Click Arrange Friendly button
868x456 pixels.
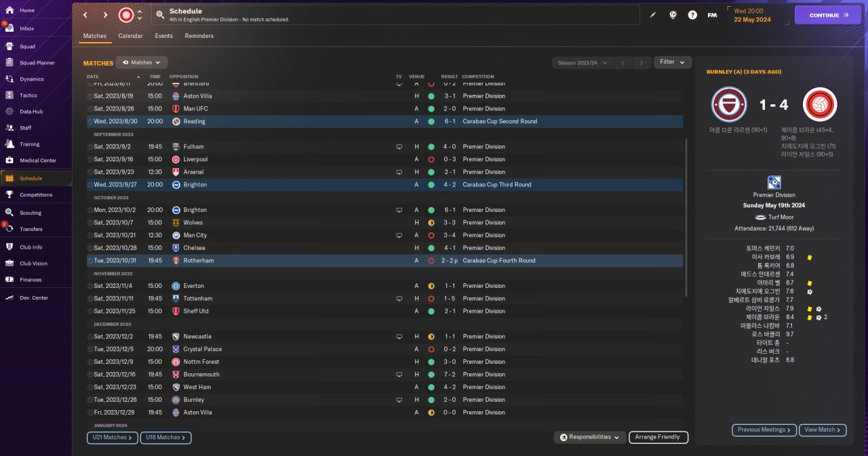pos(658,438)
